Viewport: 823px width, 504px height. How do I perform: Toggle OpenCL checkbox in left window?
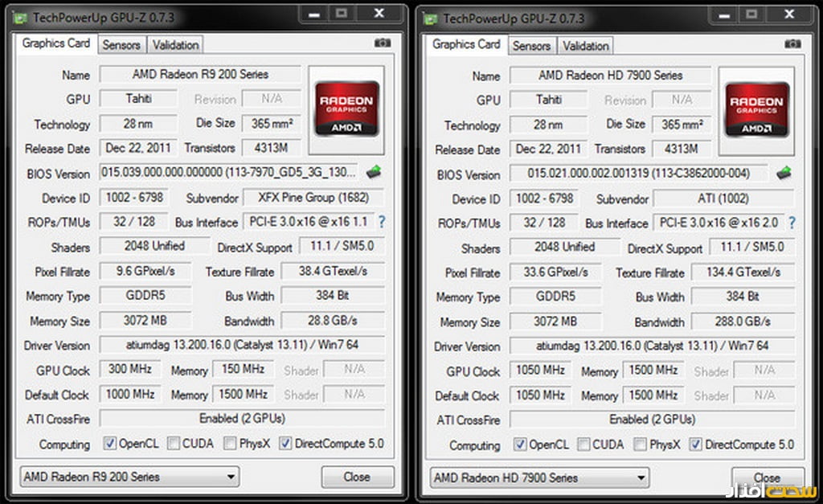coord(110,444)
